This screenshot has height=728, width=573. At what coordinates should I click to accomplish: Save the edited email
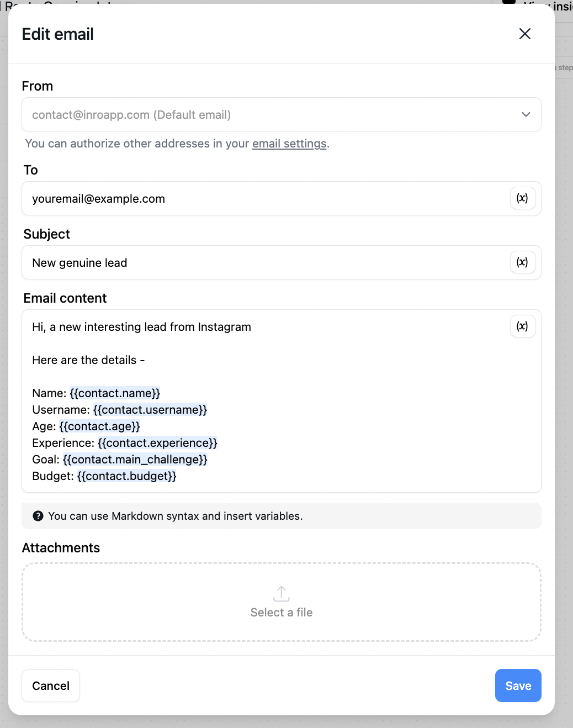coord(518,685)
